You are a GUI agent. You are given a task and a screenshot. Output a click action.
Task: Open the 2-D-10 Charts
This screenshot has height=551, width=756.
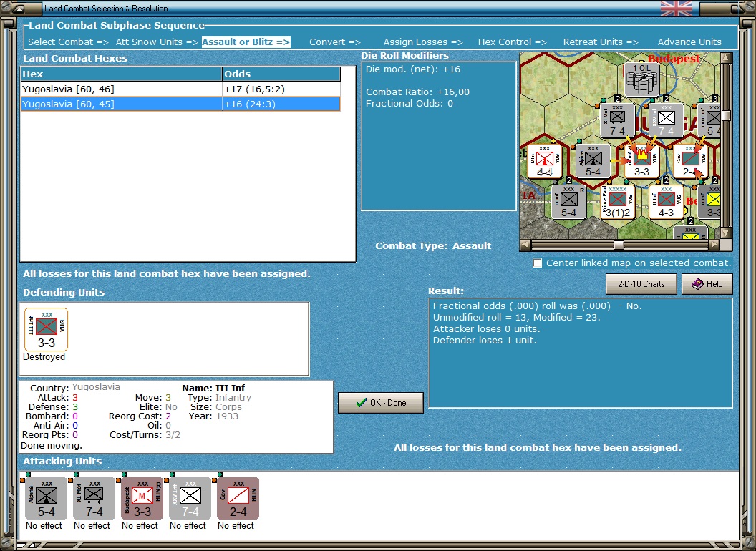coord(641,284)
